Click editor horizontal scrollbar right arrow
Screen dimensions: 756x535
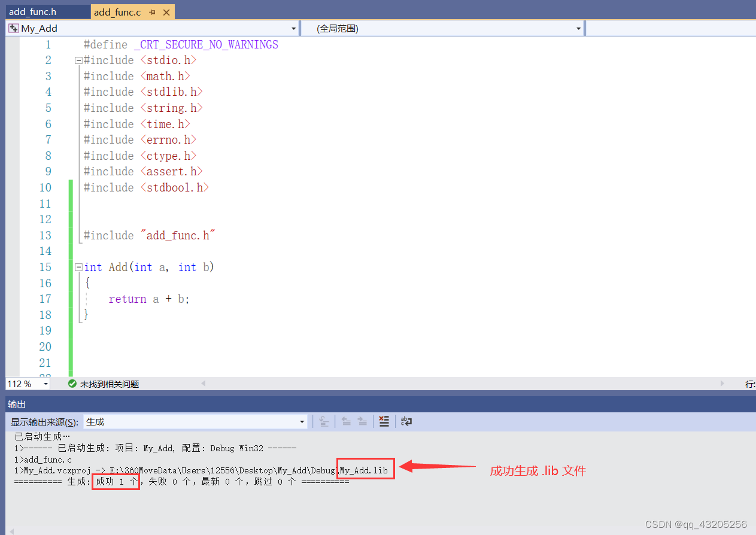point(722,384)
